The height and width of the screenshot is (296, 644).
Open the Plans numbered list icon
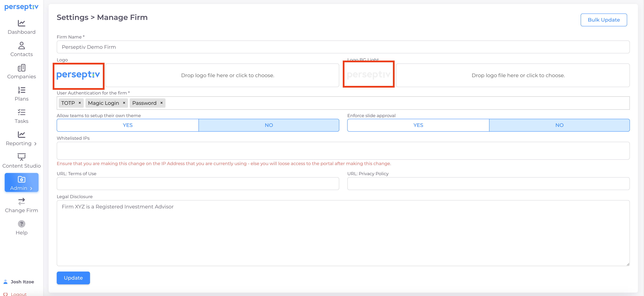pos(21,90)
